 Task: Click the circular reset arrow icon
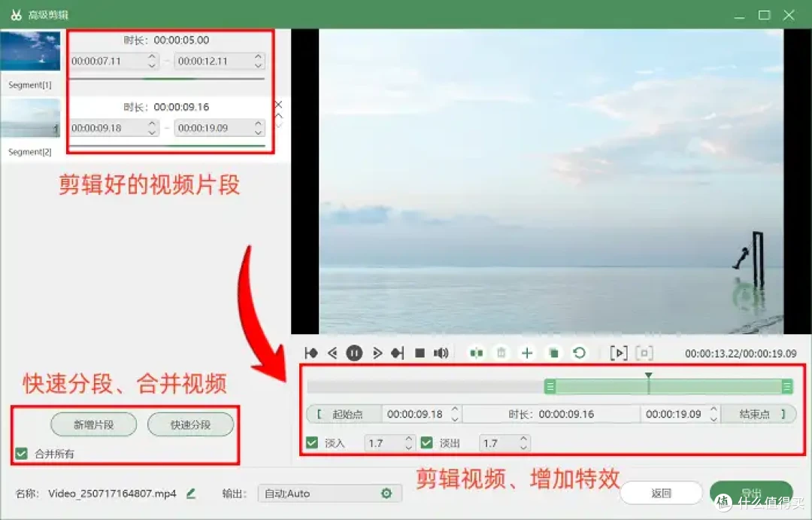pyautogui.click(x=580, y=353)
